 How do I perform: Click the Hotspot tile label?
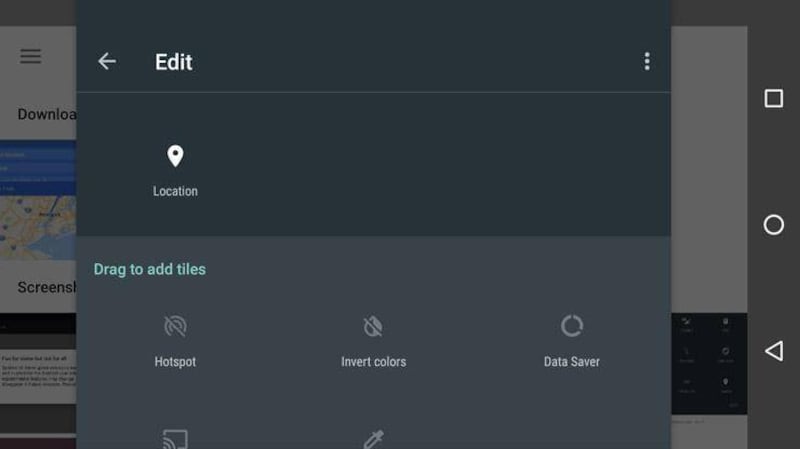(175, 362)
